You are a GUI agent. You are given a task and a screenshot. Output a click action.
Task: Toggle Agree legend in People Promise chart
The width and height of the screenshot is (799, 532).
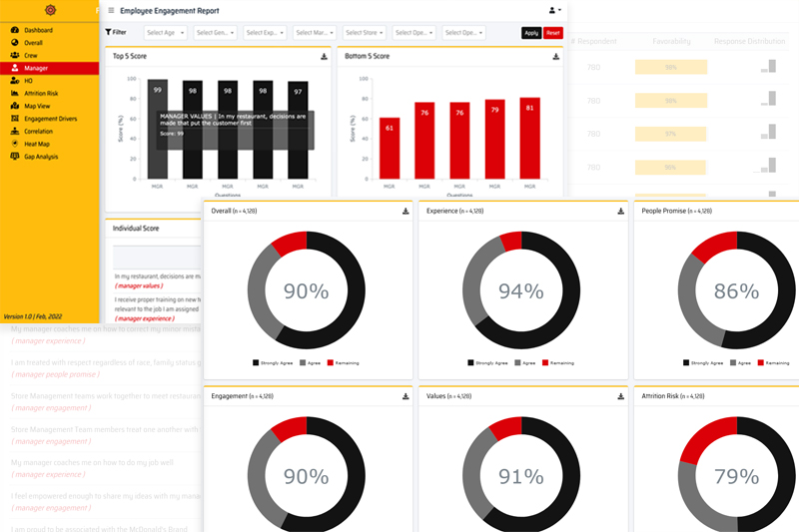pyautogui.click(x=740, y=363)
